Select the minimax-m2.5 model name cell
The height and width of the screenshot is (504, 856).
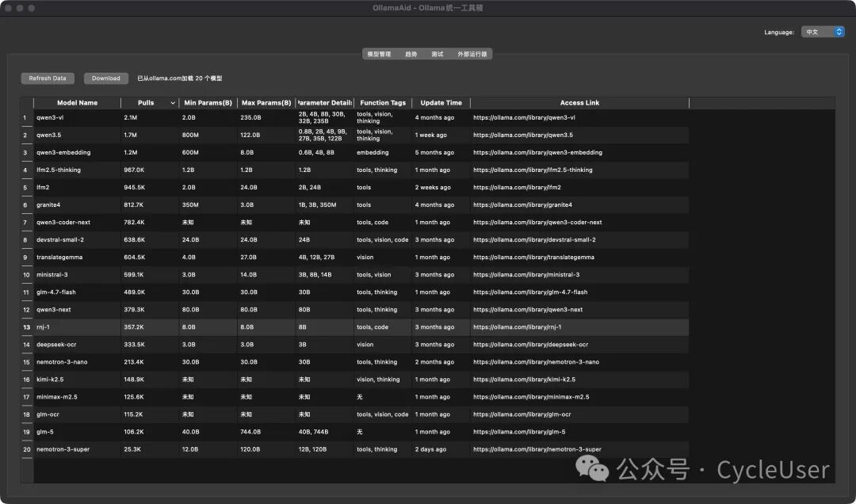point(77,397)
